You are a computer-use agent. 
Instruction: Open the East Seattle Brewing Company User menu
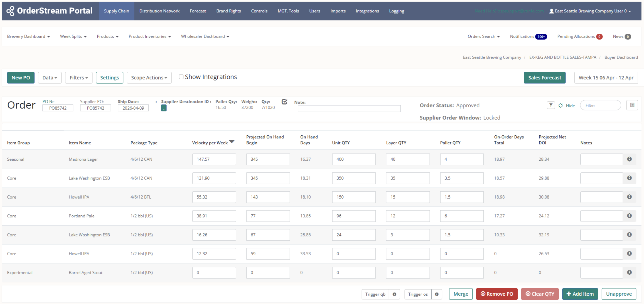590,11
